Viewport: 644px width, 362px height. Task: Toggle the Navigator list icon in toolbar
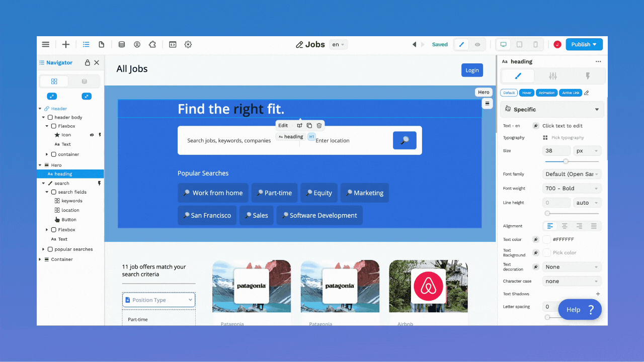tap(86, 44)
